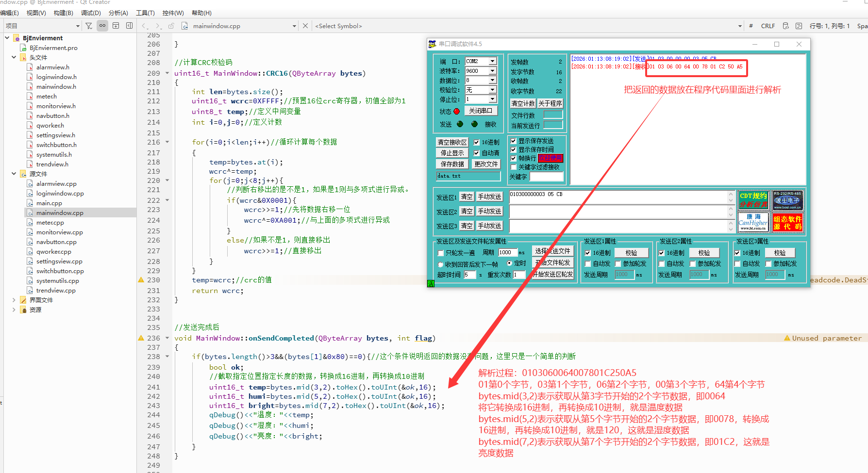Select monitorview.cpp in project tree
Viewport: 868px width, 473px height.
point(59,232)
